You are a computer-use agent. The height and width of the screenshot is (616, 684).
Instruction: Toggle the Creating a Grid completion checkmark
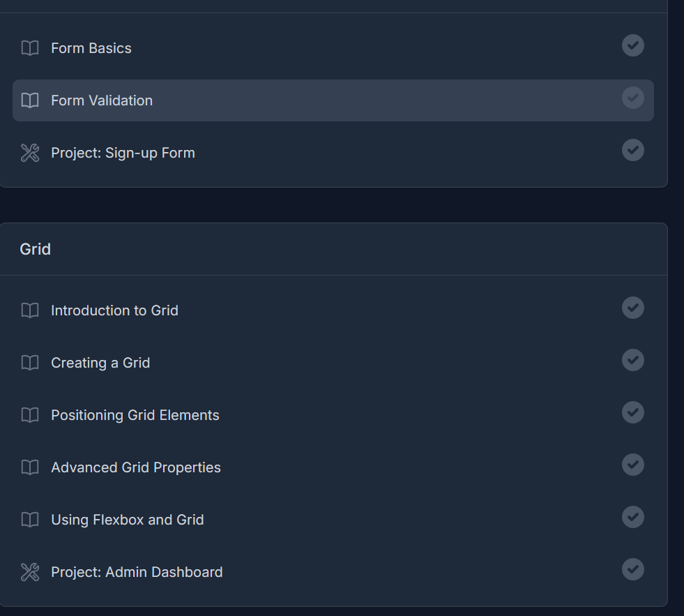(633, 360)
